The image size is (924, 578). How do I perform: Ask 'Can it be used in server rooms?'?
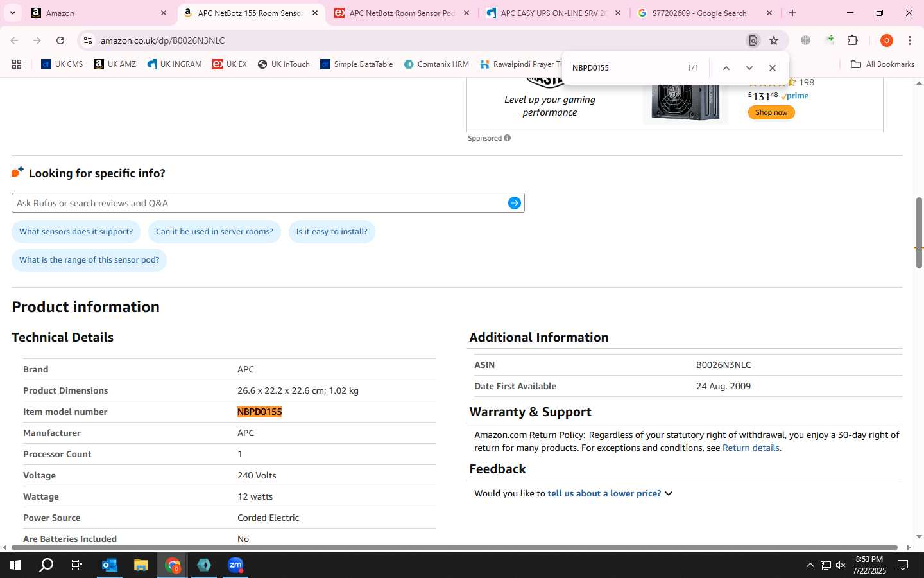click(x=214, y=232)
